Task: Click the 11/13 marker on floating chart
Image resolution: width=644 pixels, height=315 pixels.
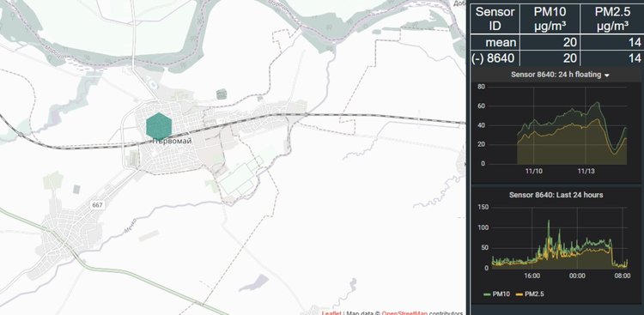Action: (586, 171)
